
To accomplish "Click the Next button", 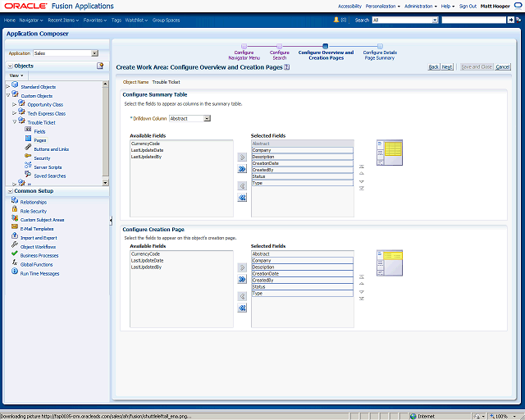I will click(447, 67).
